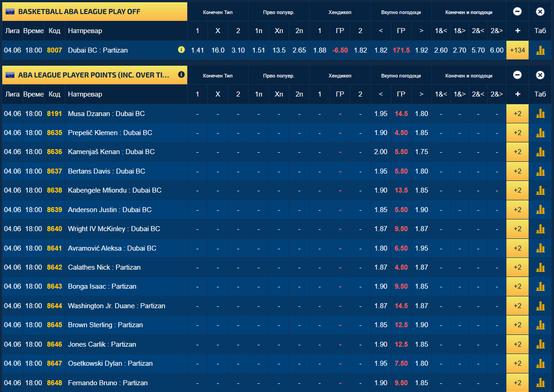554x392 pixels.
Task: Expand +2 markets for Fernando Bruno
Action: pos(517,383)
